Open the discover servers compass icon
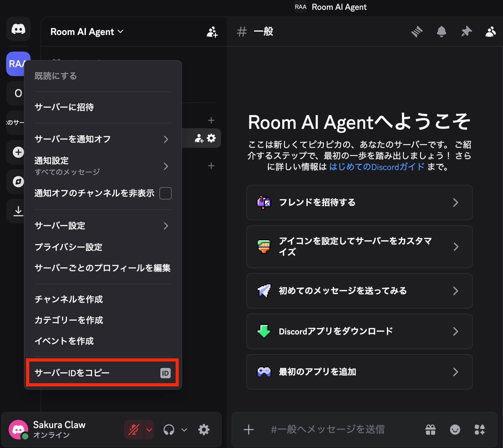Image resolution: width=503 pixels, height=448 pixels. (x=18, y=182)
